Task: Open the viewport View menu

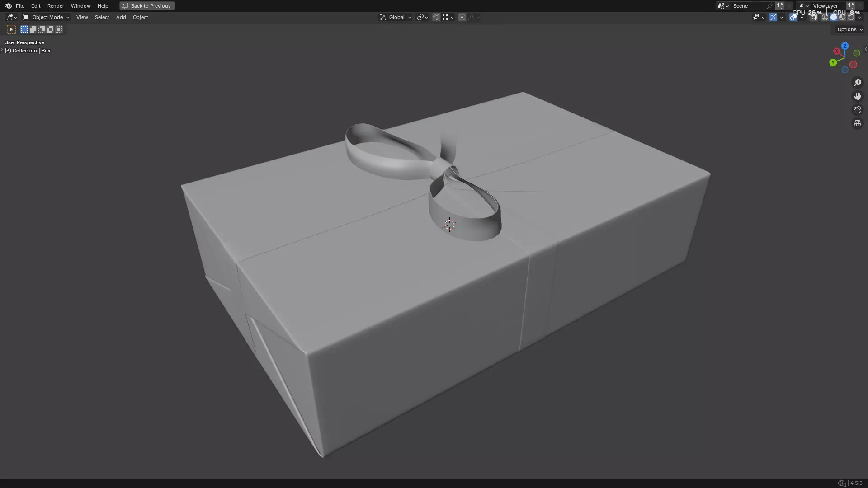Action: click(82, 17)
